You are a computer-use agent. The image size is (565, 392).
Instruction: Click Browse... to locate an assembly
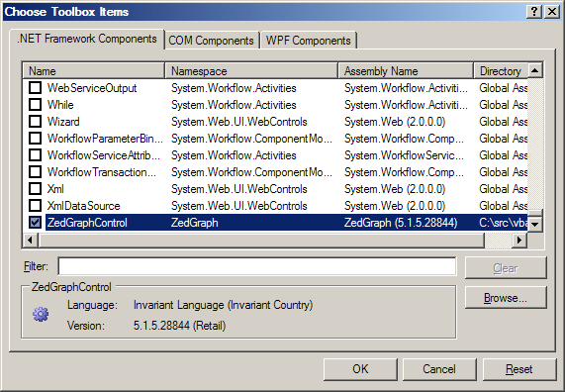(x=506, y=298)
